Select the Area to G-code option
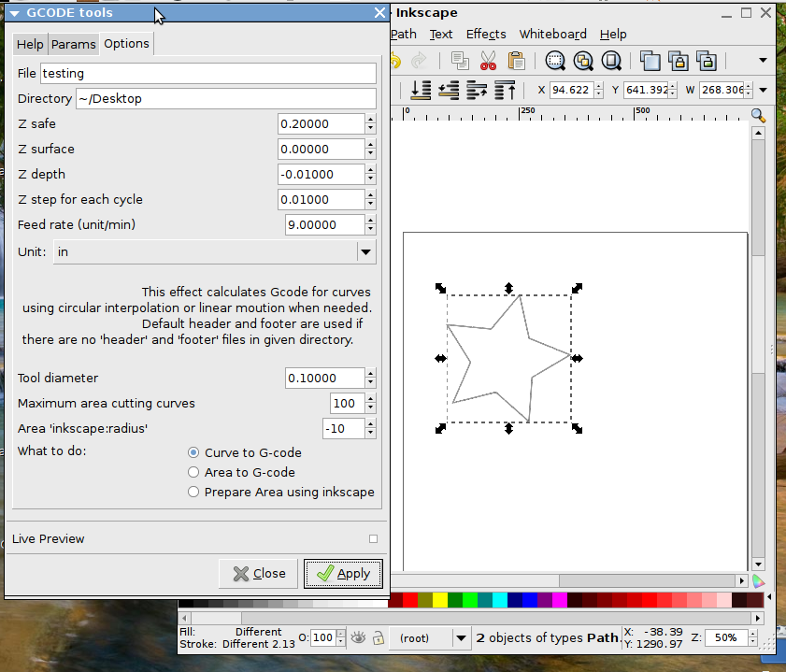This screenshot has height=672, width=786. coord(193,472)
